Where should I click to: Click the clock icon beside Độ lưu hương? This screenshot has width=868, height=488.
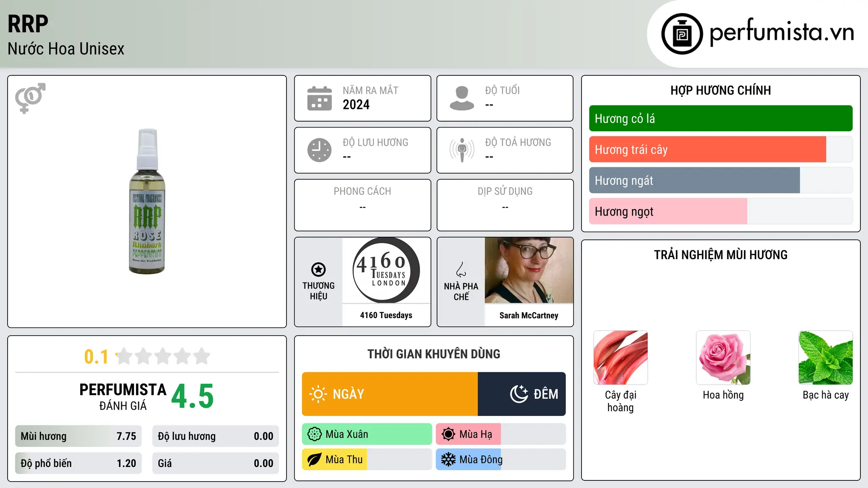point(319,150)
